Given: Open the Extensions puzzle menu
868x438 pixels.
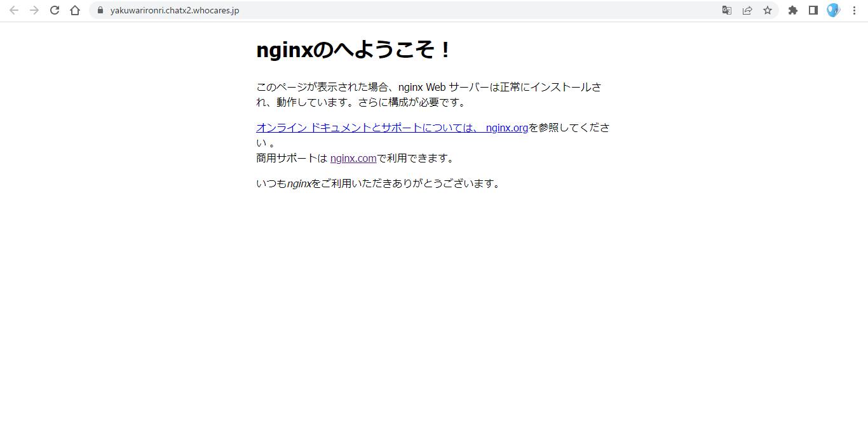Looking at the screenshot, I should (793, 10).
